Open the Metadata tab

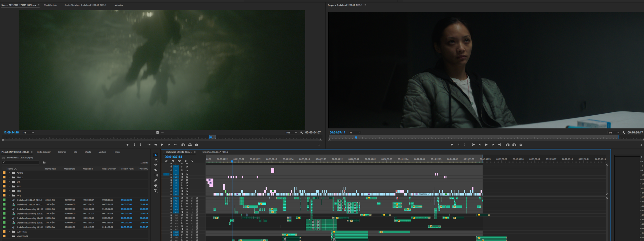119,5
